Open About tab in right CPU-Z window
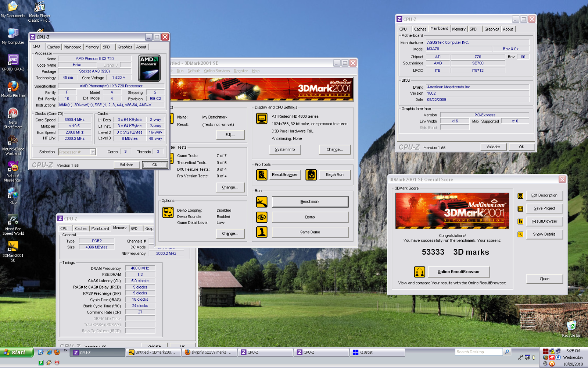This screenshot has height=368, width=588. [x=508, y=29]
